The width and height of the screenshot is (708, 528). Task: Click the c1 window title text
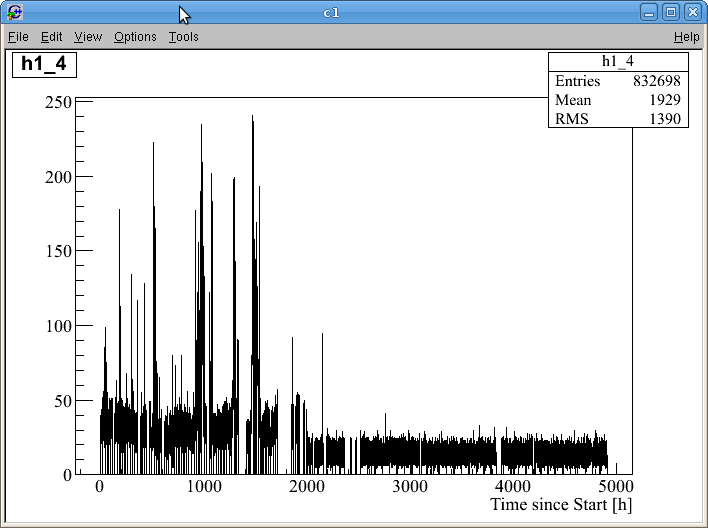(x=331, y=13)
